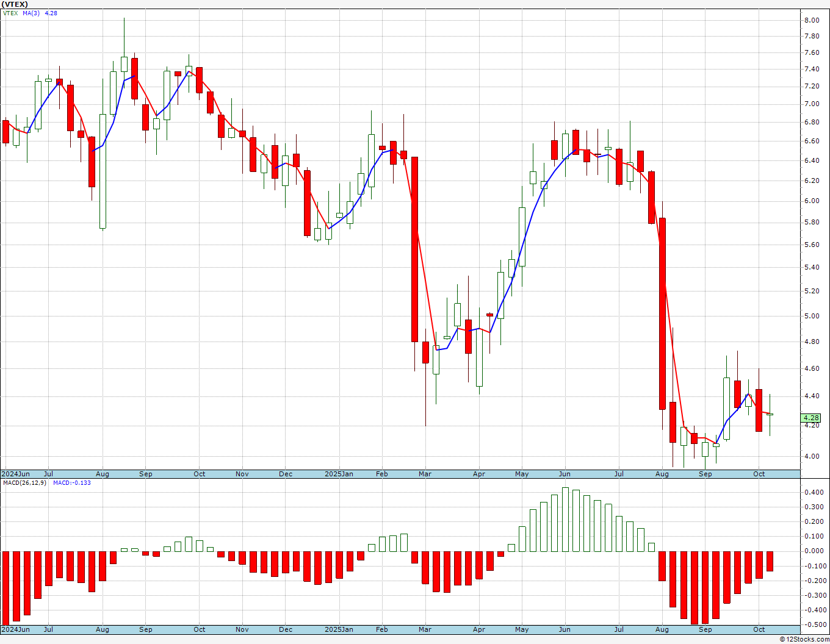830x644 pixels.
Task: Click the 0.400 MACD axis label
Action: coord(814,493)
